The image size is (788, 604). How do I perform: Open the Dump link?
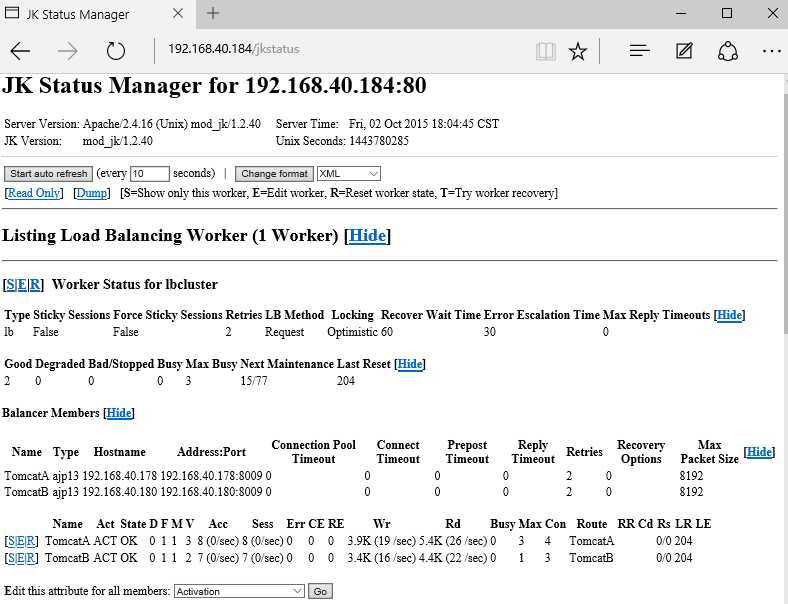click(x=91, y=193)
